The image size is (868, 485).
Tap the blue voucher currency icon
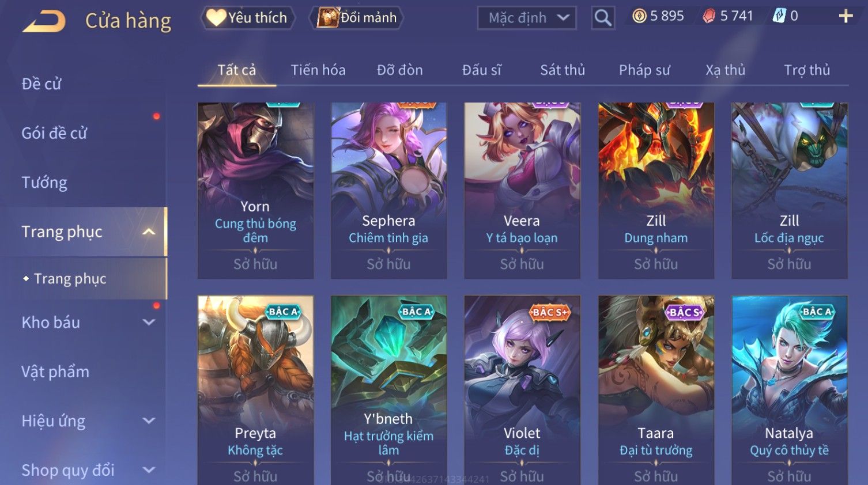click(x=779, y=16)
